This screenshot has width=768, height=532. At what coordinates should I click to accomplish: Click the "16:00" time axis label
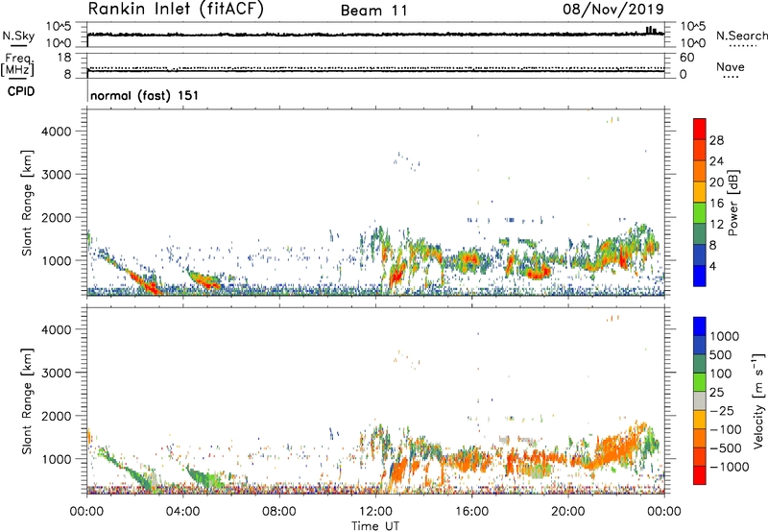point(471,512)
